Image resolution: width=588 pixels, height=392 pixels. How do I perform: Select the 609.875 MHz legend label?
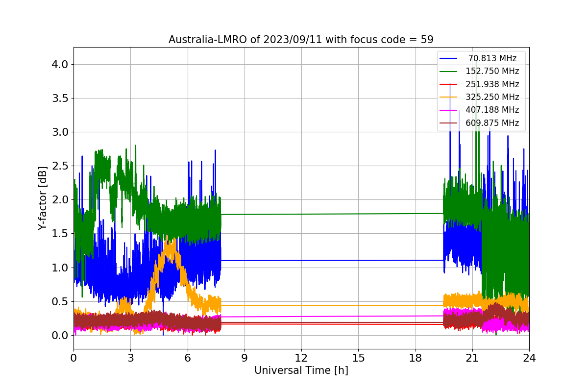pyautogui.click(x=492, y=123)
